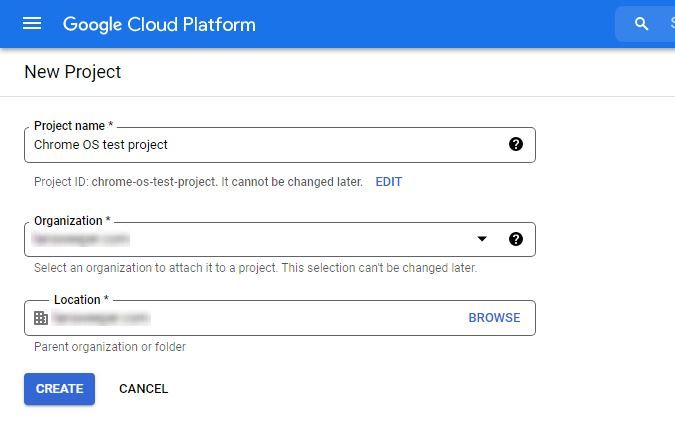Image resolution: width=675 pixels, height=425 pixels.
Task: Click the blue CREATE button
Action: [59, 389]
